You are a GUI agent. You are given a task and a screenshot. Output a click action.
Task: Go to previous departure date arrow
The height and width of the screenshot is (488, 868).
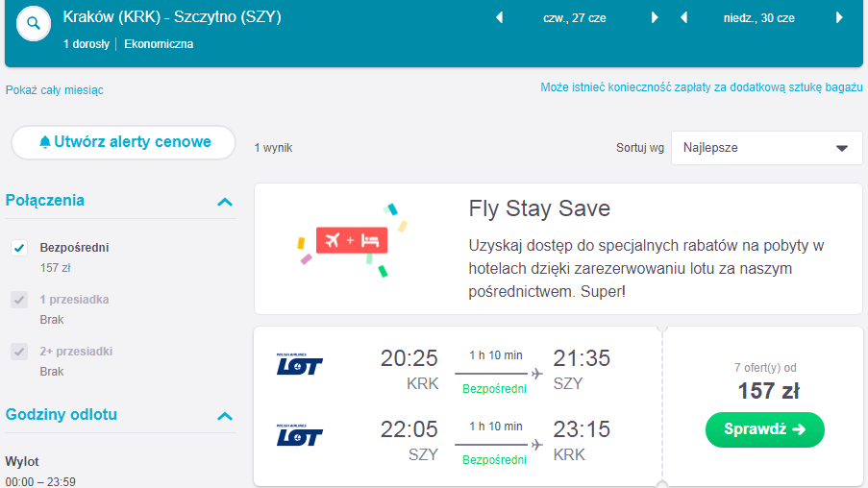(499, 17)
